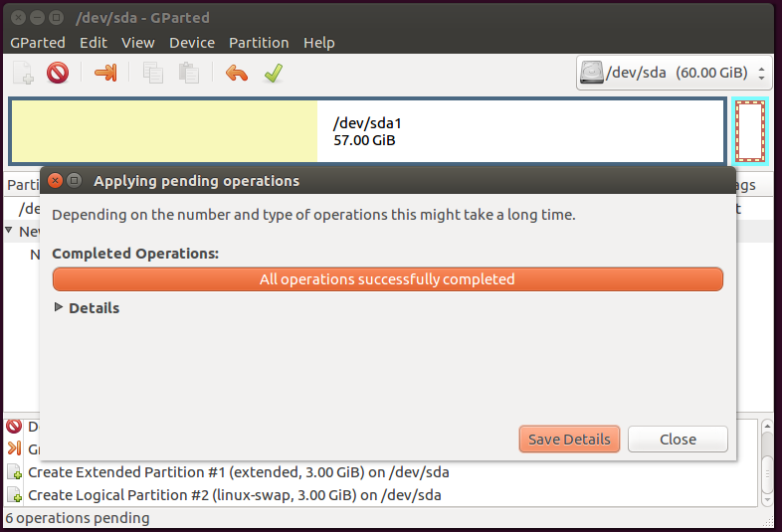Click the operations list scrollbar up arrow
This screenshot has width=782, height=532.
767,427
